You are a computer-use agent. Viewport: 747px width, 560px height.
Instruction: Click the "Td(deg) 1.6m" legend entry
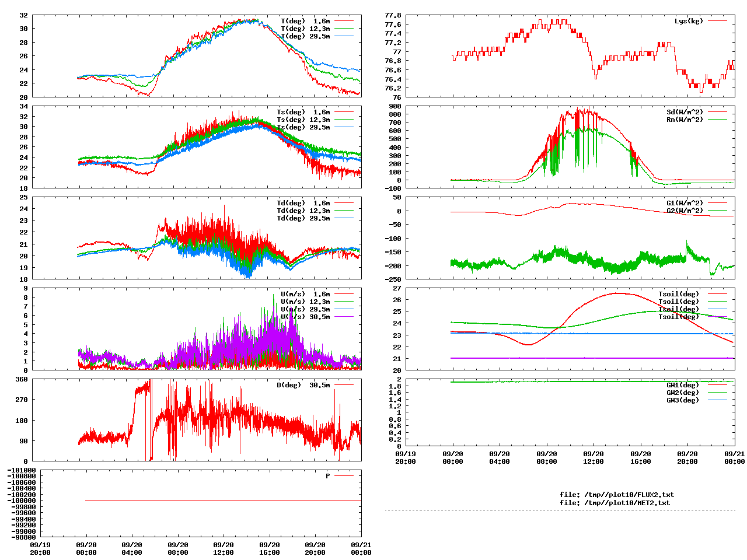303,203
